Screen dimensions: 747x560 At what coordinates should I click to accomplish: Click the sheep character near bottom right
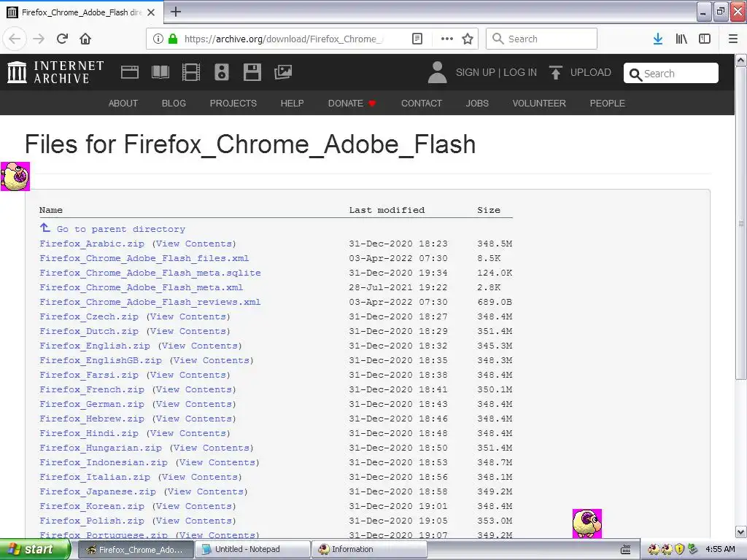[587, 524]
